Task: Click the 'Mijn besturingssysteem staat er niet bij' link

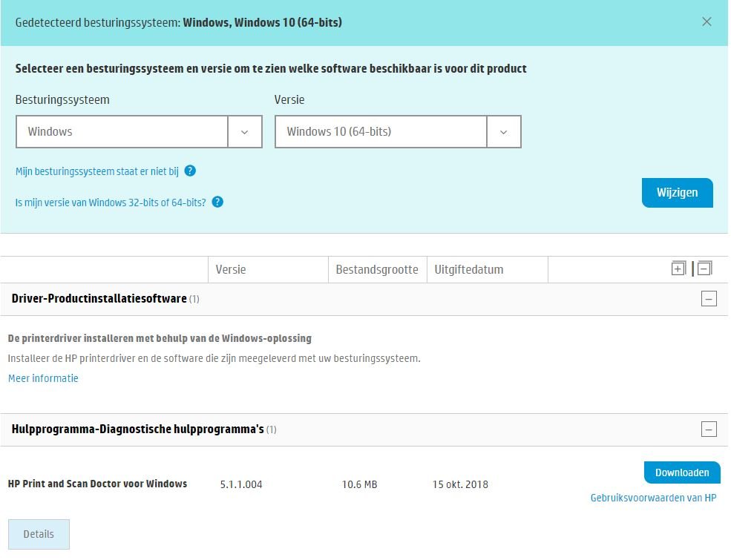Action: pos(97,171)
